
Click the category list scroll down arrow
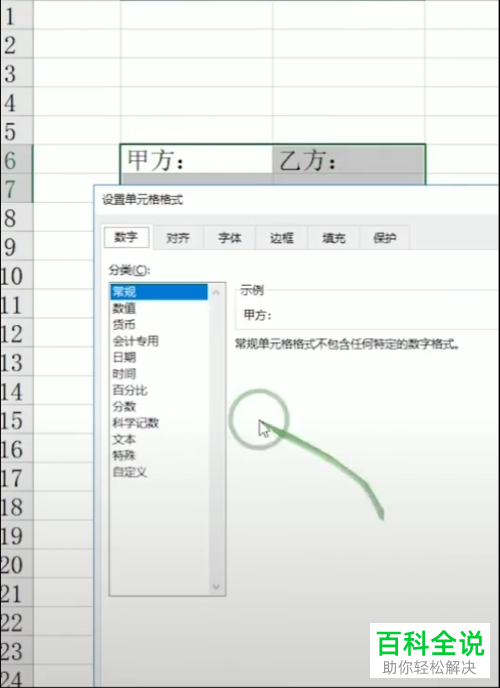pos(216,586)
